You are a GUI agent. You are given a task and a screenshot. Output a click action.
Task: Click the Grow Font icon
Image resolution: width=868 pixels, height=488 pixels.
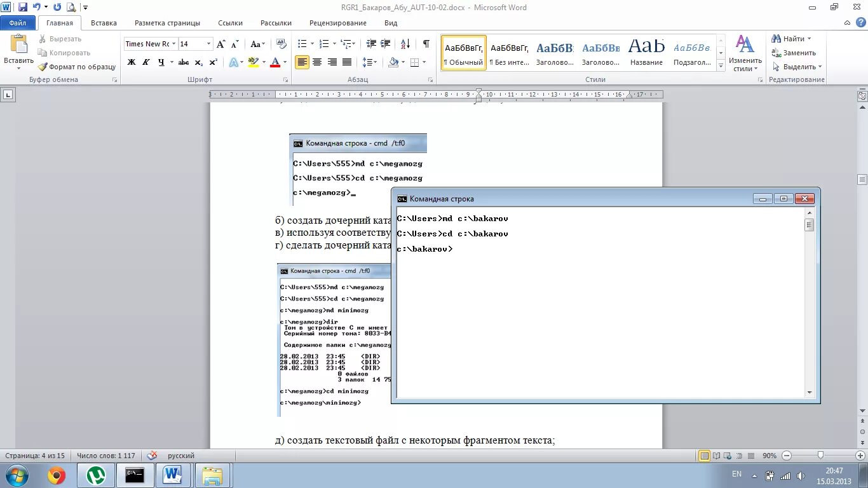[220, 44]
